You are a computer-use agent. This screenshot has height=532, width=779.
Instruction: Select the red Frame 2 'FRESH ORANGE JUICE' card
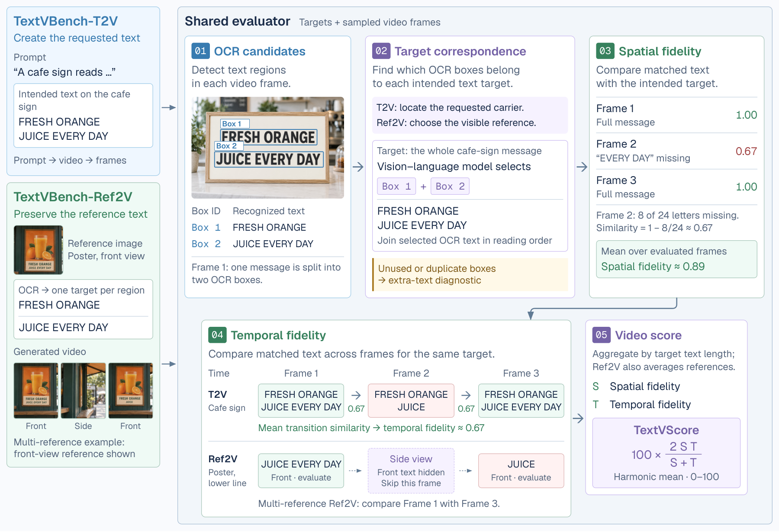[x=411, y=401]
